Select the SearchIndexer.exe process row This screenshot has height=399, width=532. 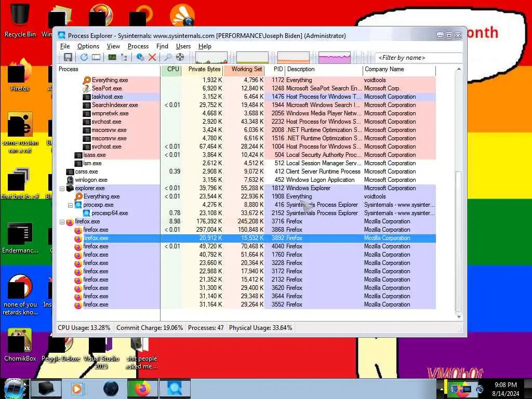(x=246, y=105)
